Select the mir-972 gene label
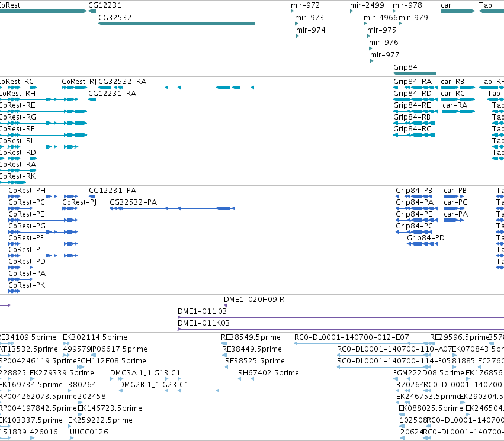This screenshot has height=441, width=504. pyautogui.click(x=306, y=5)
